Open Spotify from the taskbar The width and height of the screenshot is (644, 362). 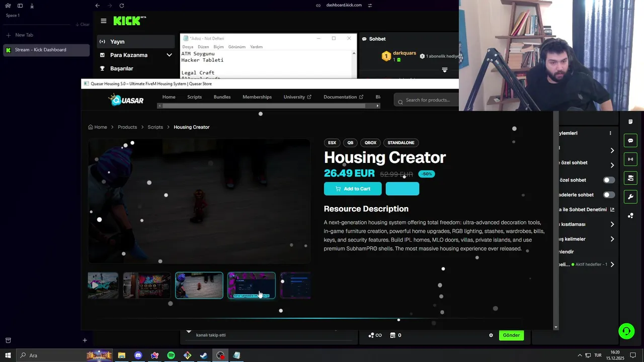[x=171, y=355]
